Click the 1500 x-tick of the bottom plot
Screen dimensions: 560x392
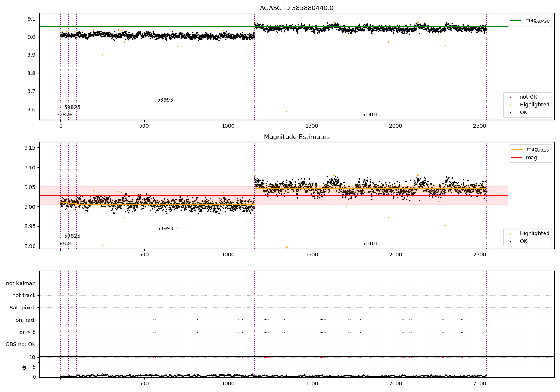pos(312,384)
